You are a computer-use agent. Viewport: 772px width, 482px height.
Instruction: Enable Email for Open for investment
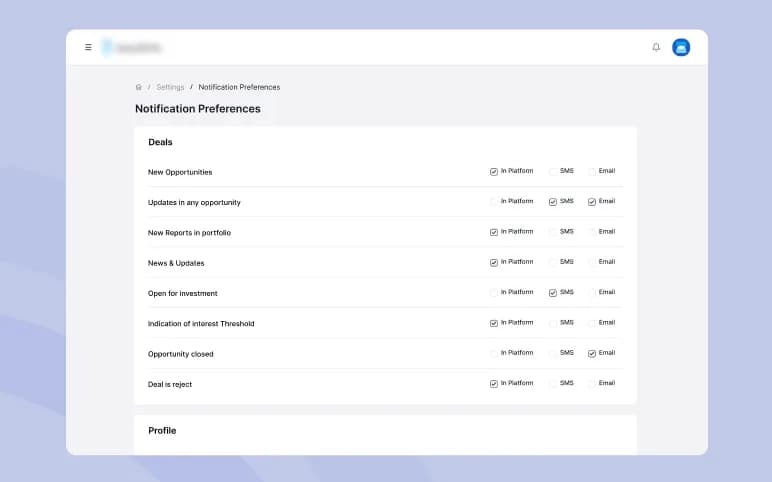pyautogui.click(x=592, y=293)
